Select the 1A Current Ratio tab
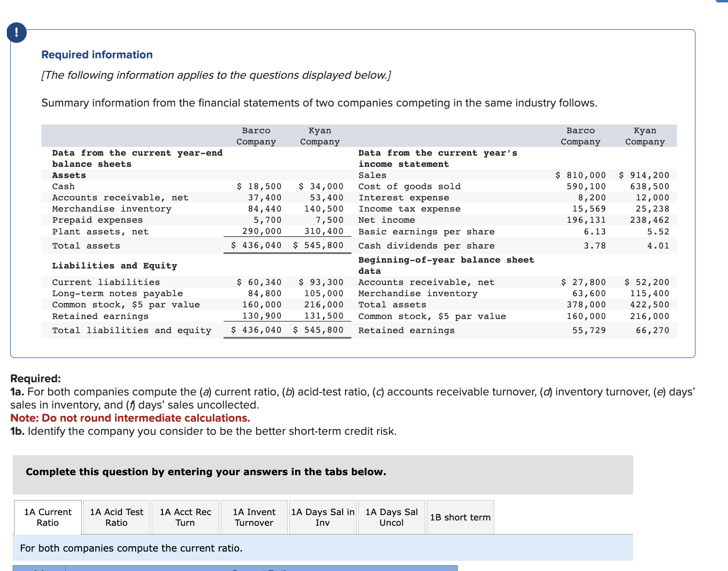This screenshot has width=728, height=571. pyautogui.click(x=48, y=517)
